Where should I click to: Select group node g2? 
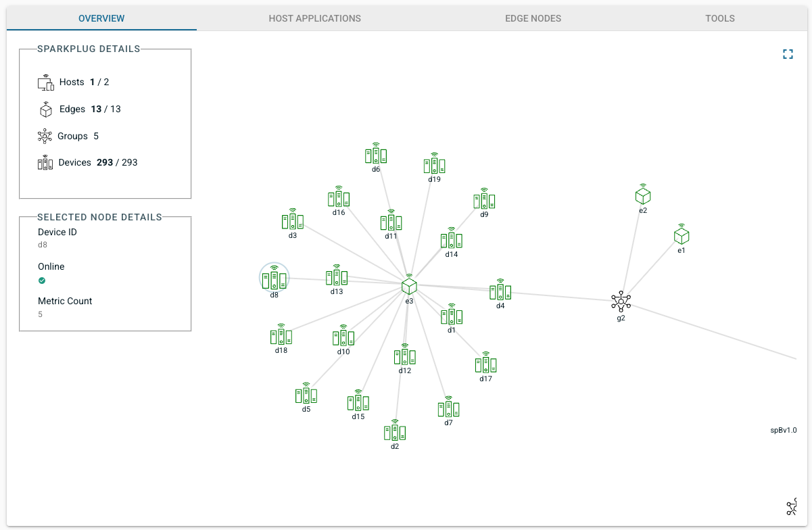pyautogui.click(x=621, y=302)
